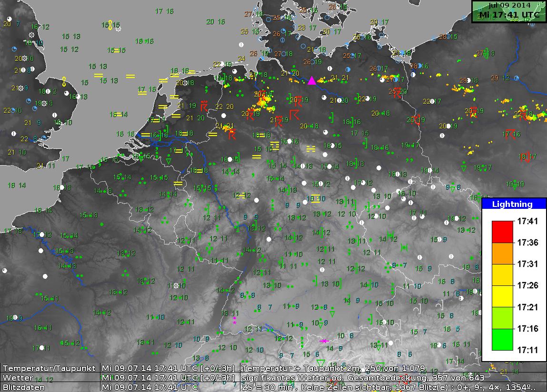Viewport: 547px width, 392px height.
Task: Click the red thunderstorm symbol at station 18 17
Action: click(527, 157)
